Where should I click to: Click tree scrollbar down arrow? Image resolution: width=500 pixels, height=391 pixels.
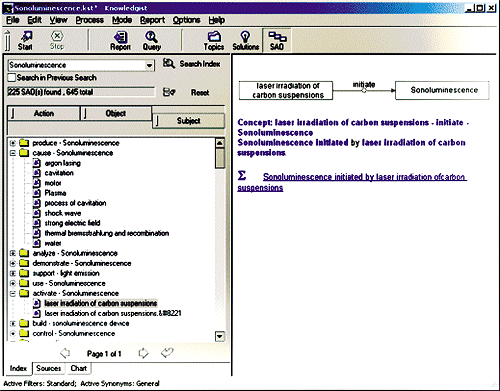(x=220, y=336)
